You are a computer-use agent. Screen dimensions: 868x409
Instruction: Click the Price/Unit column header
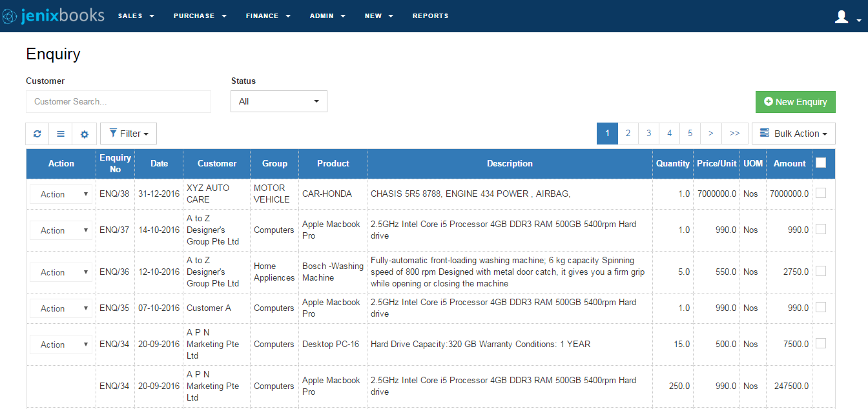[716, 163]
